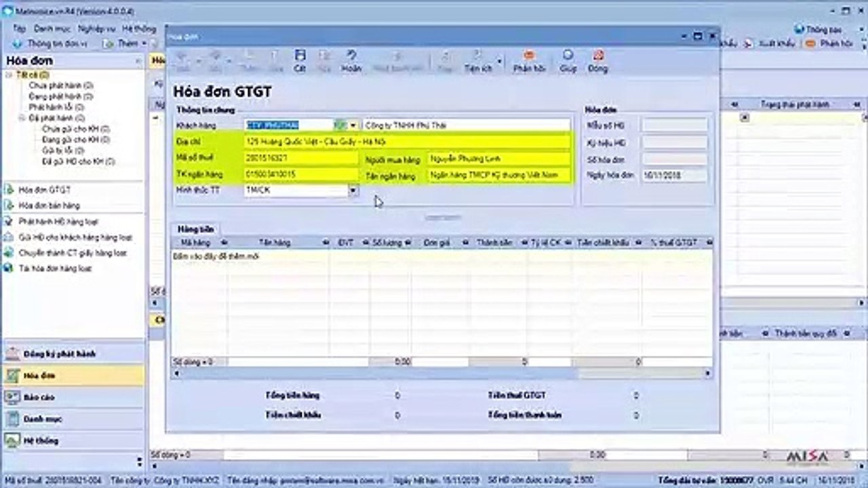
Task: Click the Ngày hóa đơn date field
Action: coord(674,176)
